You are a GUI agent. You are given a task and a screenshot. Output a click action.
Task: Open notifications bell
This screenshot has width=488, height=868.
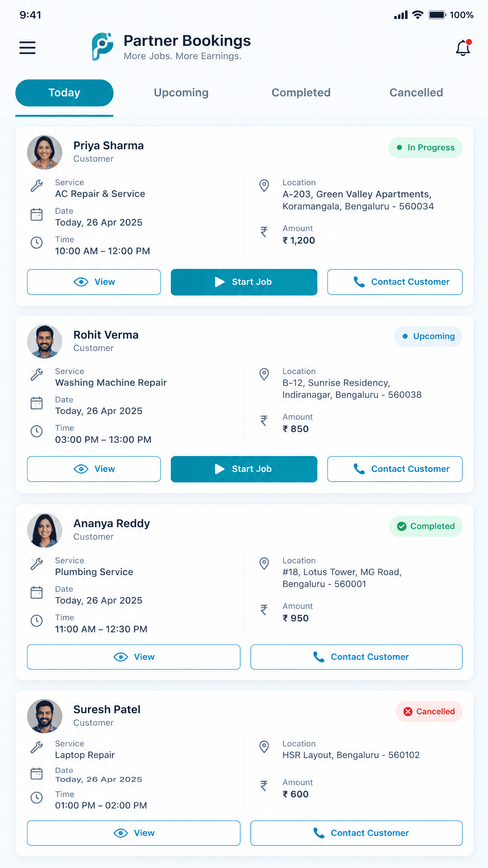click(x=463, y=47)
